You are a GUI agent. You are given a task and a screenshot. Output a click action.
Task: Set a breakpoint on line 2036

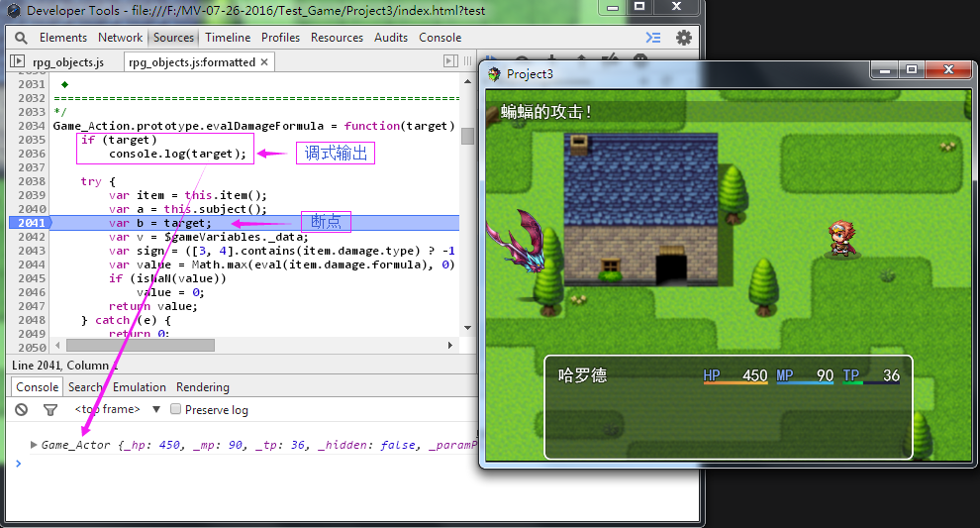pos(32,154)
